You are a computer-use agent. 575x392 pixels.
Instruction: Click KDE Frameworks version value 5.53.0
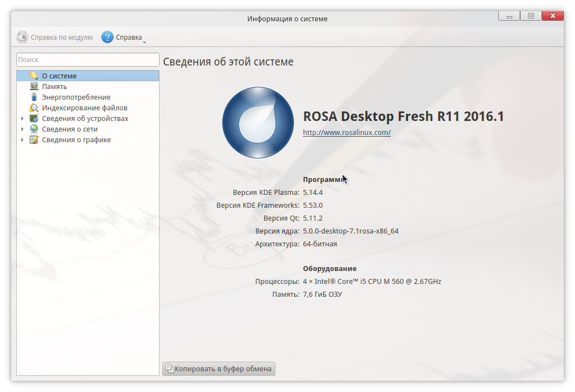313,206
